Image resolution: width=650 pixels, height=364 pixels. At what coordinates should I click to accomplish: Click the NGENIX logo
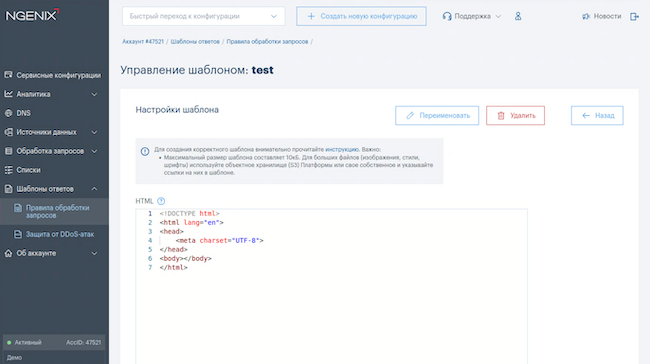click(32, 15)
